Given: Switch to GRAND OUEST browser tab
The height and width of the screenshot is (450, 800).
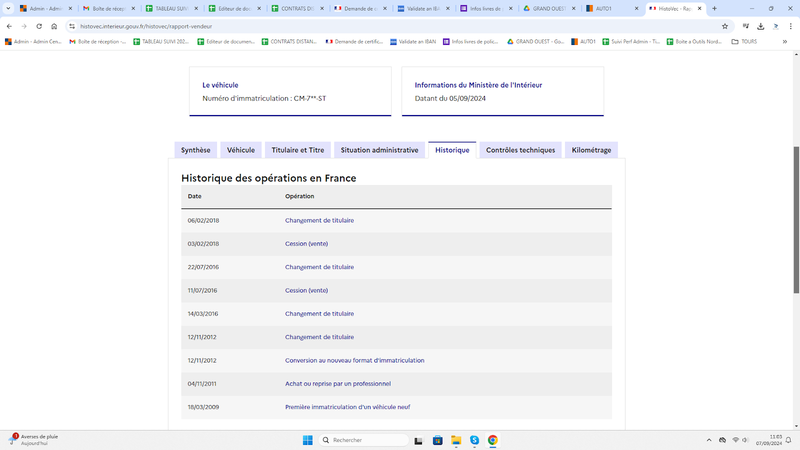Looking at the screenshot, I should point(549,8).
